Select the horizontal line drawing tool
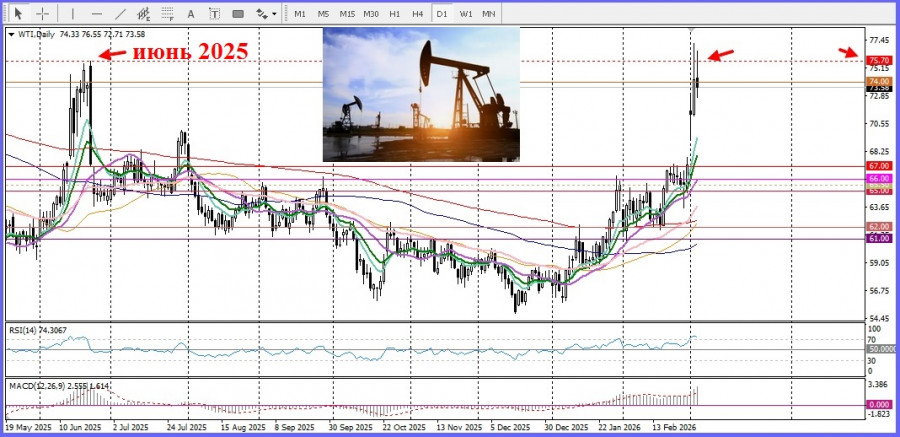900x437 pixels. click(x=96, y=13)
